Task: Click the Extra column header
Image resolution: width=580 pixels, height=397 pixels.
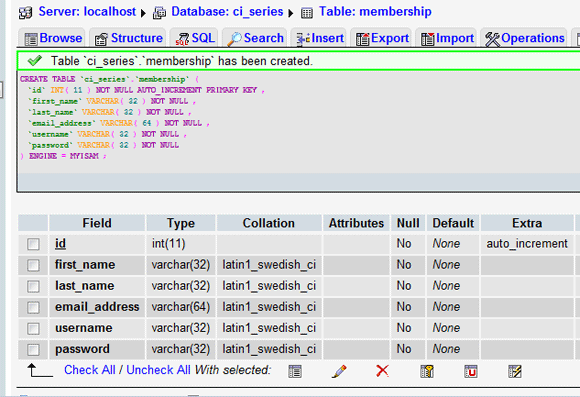Action: tap(527, 223)
